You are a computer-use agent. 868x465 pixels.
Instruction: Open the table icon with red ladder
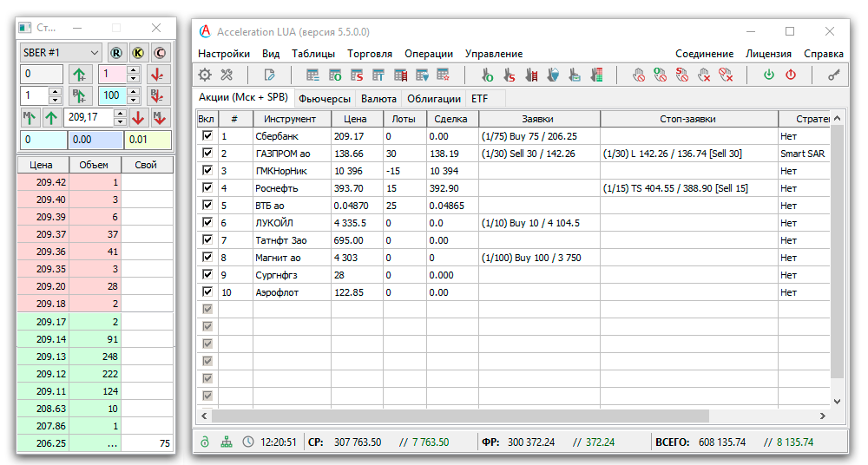point(400,75)
